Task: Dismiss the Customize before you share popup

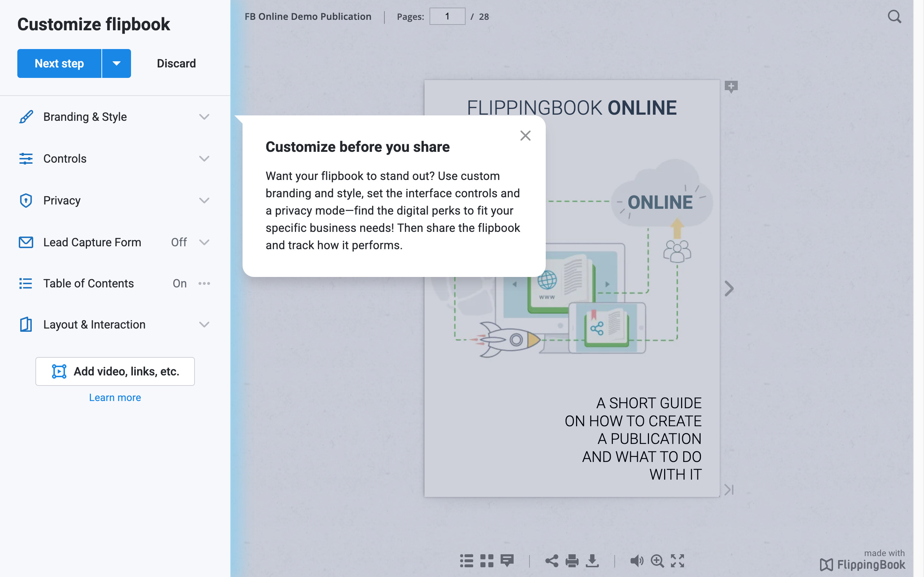Action: tap(526, 136)
